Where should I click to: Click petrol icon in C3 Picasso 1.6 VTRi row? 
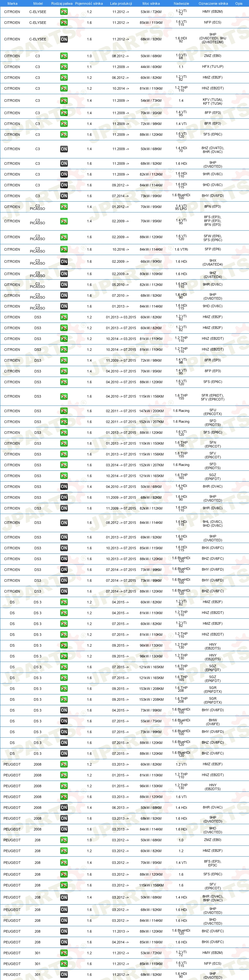tap(64, 250)
